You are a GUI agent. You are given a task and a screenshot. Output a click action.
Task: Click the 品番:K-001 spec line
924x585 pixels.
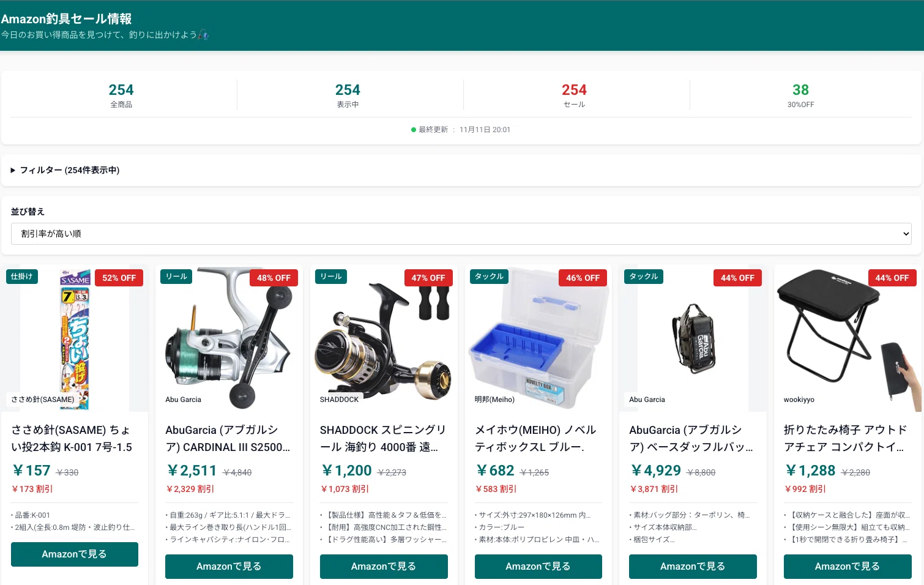[31, 515]
